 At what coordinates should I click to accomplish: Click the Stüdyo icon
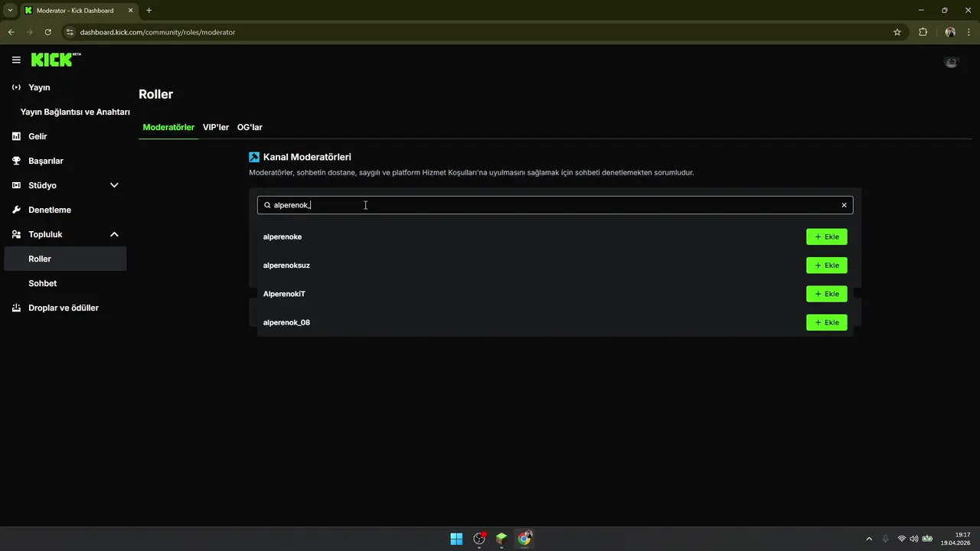(x=16, y=185)
